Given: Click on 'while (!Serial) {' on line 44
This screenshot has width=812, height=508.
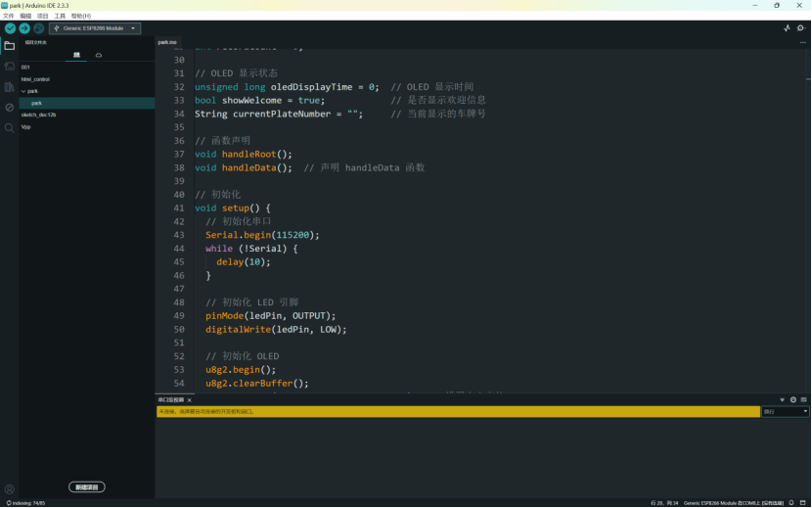Looking at the screenshot, I should click(251, 249).
